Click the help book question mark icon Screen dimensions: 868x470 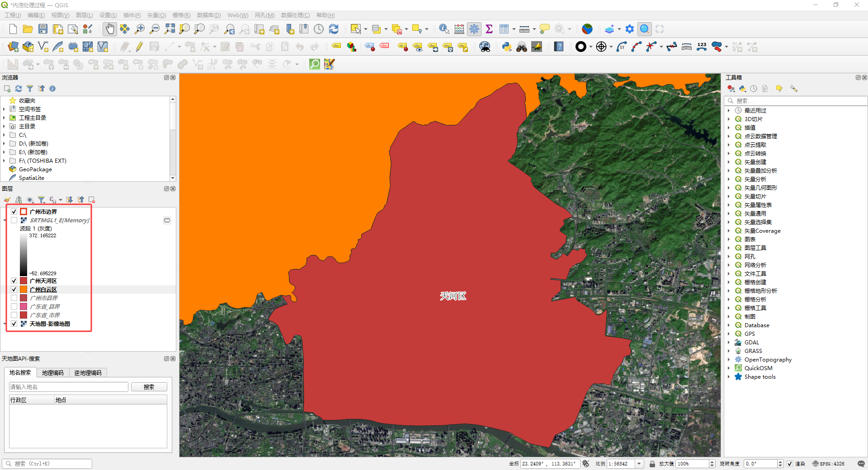[x=559, y=47]
